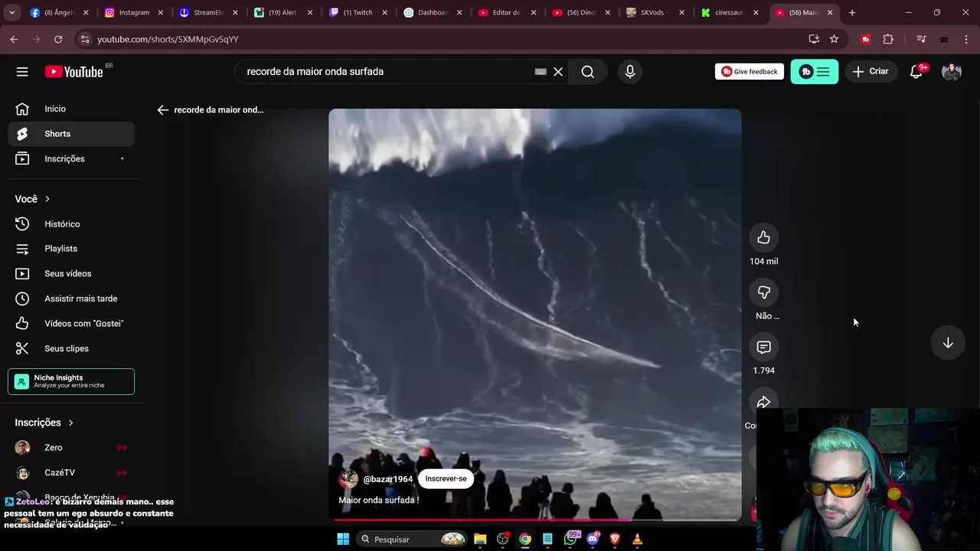This screenshot has height=551, width=980.
Task: Dislike the short video
Action: (763, 292)
